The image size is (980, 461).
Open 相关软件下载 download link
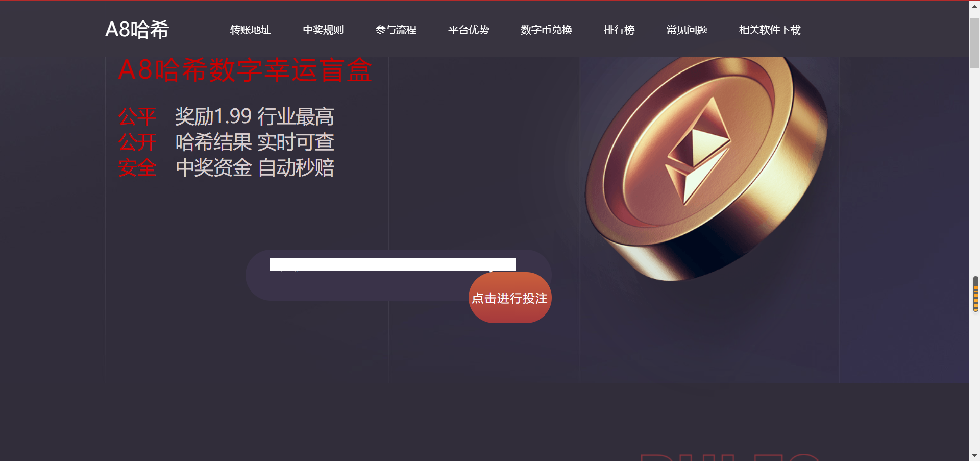coord(770,30)
